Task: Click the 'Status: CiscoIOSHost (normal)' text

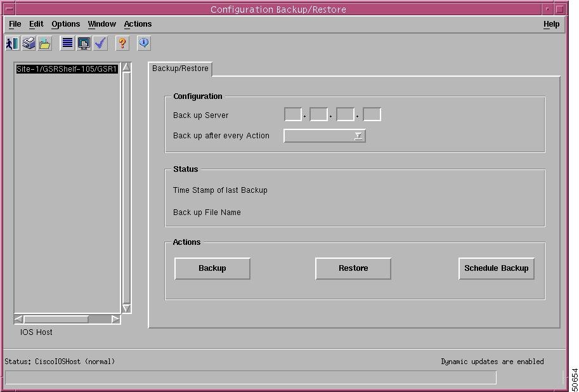Action: tap(60, 362)
